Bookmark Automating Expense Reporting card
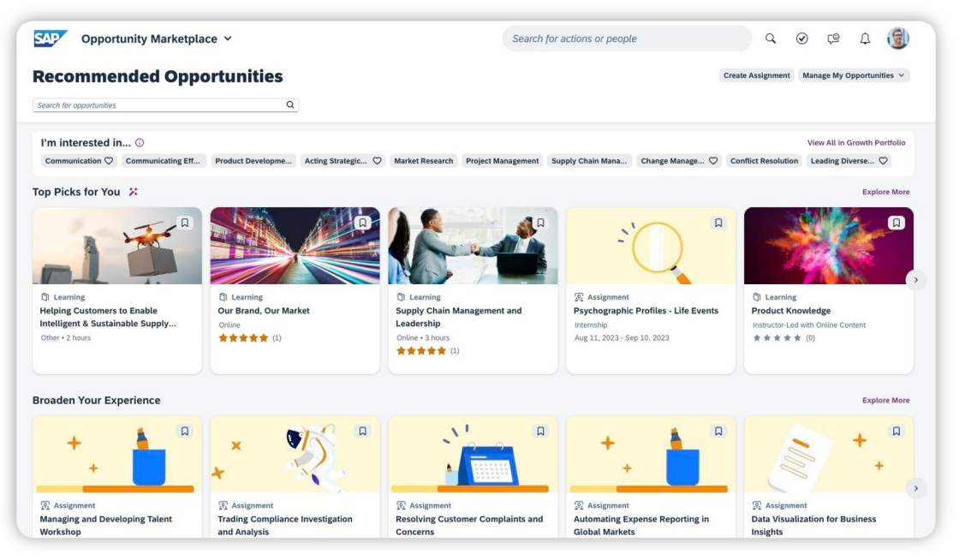Screen dimensions: 965x560 pyautogui.click(x=718, y=432)
